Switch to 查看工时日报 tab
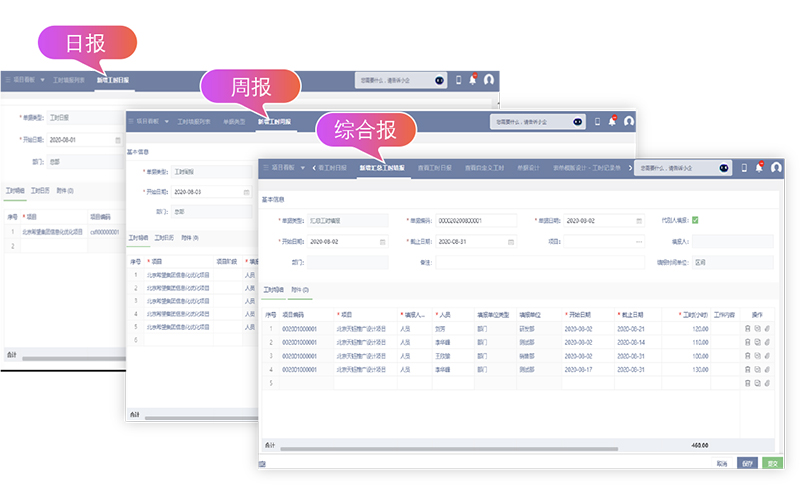 (x=434, y=168)
